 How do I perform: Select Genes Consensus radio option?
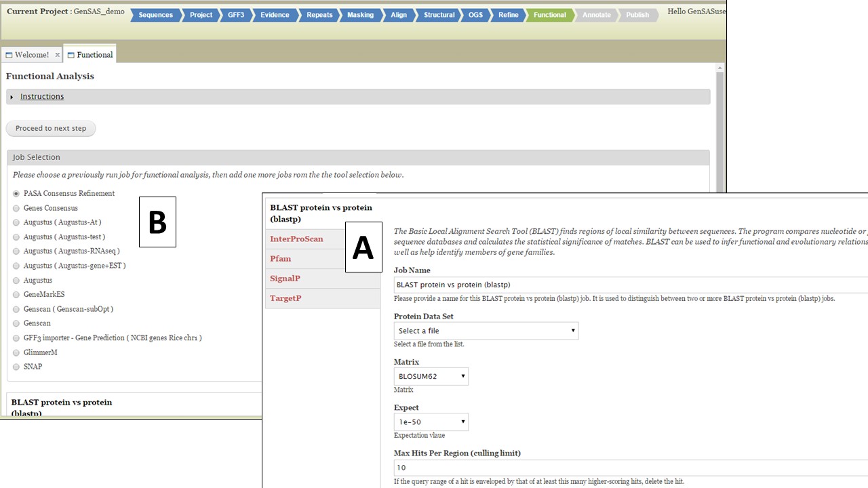coord(16,208)
